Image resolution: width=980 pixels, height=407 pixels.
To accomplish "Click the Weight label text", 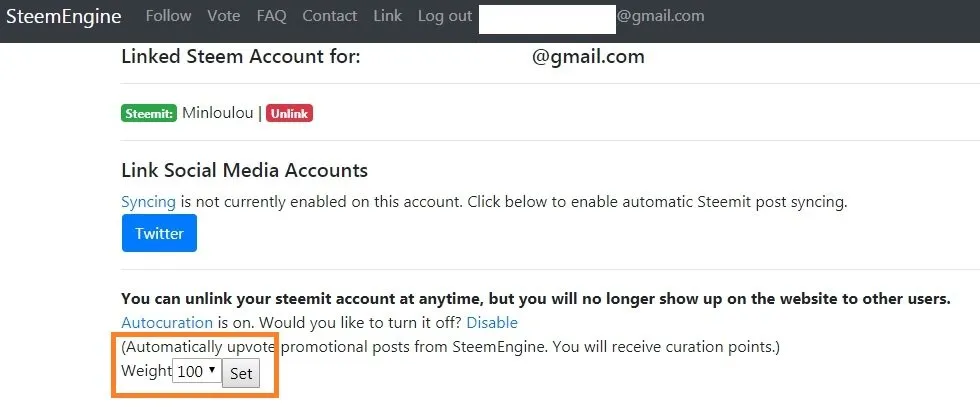I will click(x=146, y=370).
